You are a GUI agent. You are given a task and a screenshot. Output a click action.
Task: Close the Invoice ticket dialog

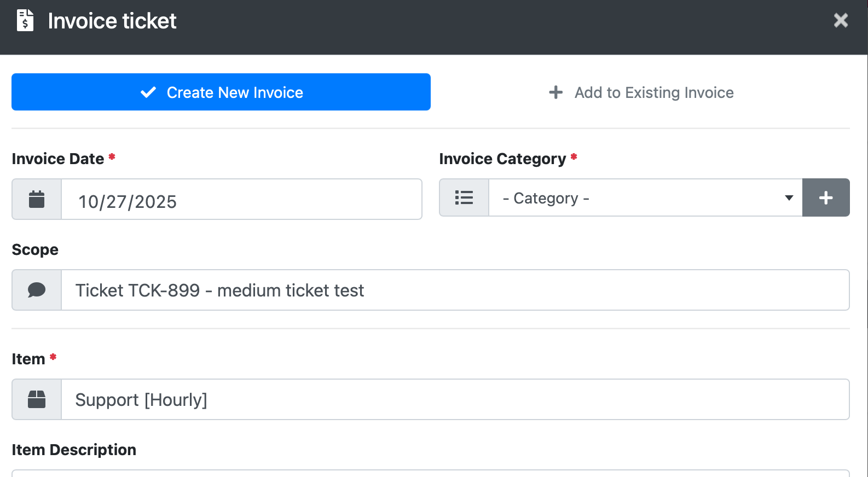841,21
